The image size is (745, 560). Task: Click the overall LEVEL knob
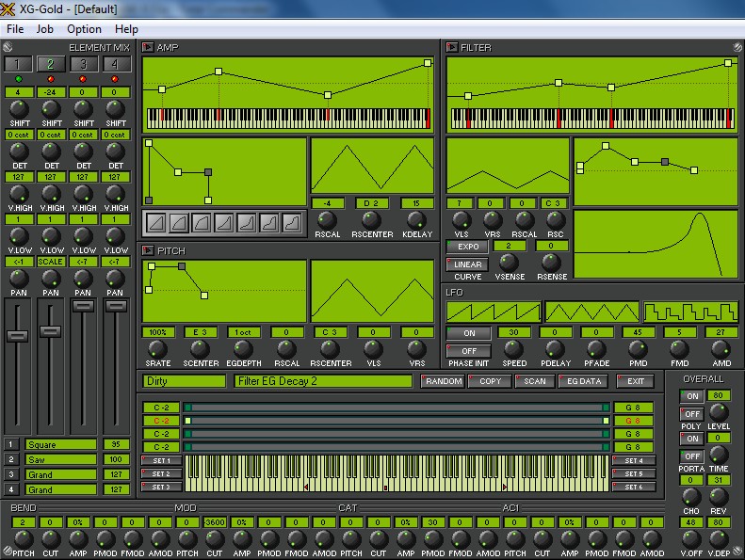[x=719, y=412]
